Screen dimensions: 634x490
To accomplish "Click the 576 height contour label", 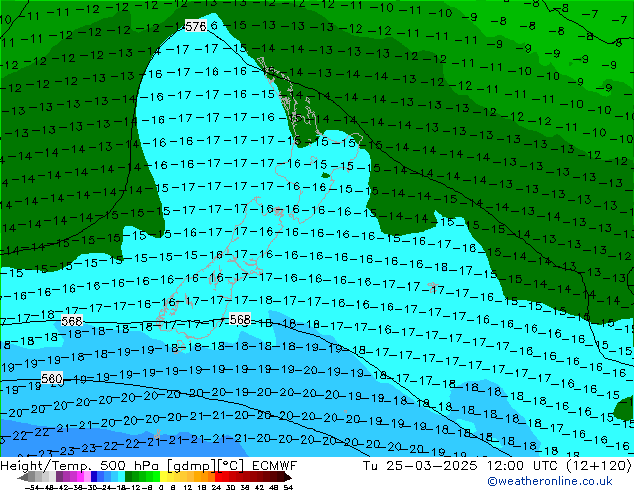I will (196, 26).
